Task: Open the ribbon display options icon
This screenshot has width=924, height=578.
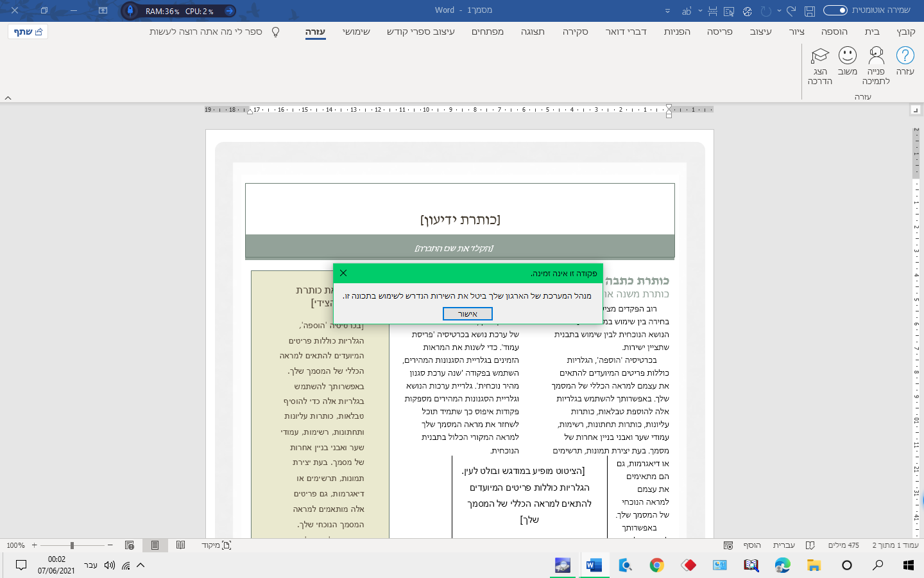Action: point(103,10)
